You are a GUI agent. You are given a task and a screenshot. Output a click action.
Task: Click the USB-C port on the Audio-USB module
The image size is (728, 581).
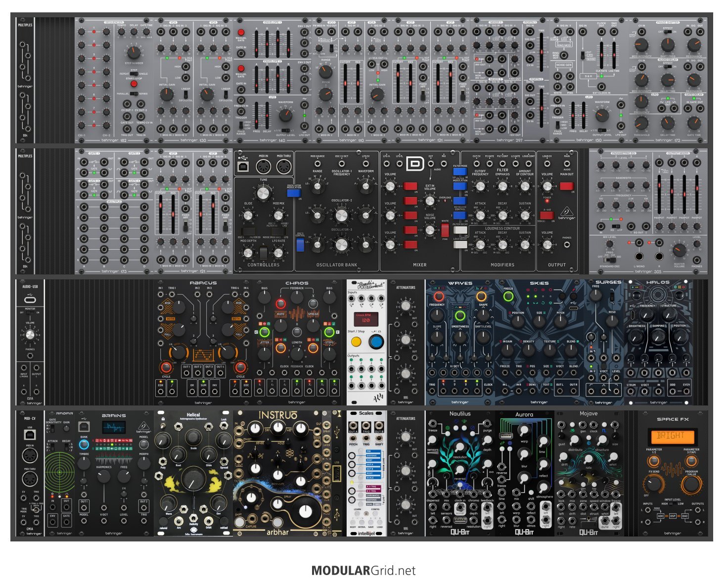coord(30,299)
